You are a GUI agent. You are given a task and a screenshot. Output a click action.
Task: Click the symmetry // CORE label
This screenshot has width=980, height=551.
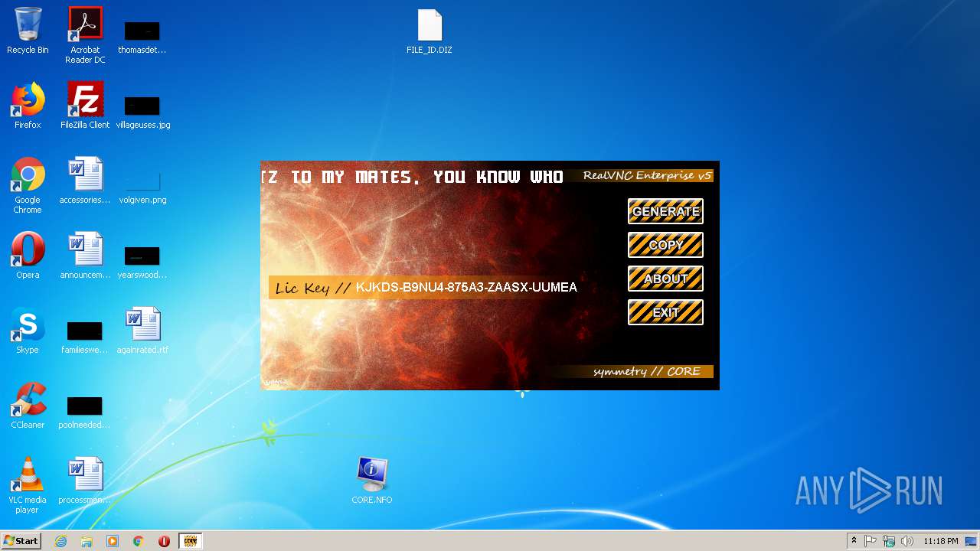point(647,371)
